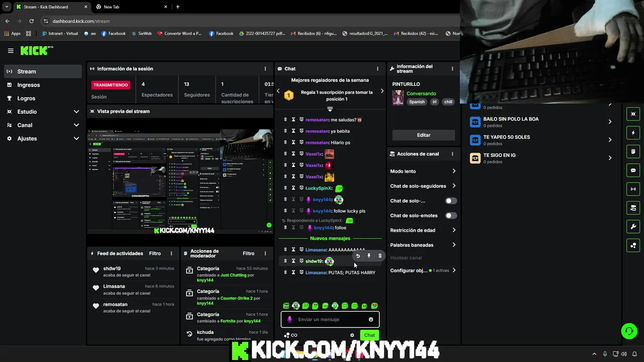
Task: Delete Limasana's 'PUTAS; PUTAS HARRY' message
Action: click(x=285, y=273)
